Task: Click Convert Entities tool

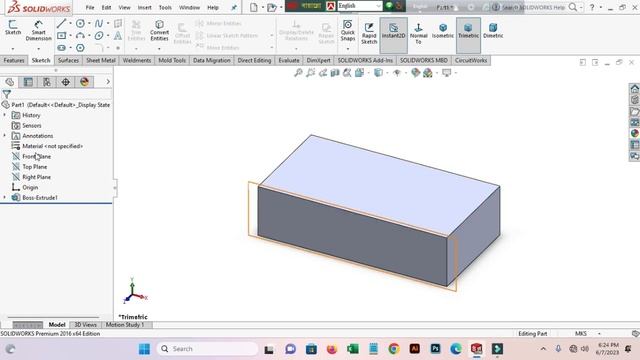Action: coord(159,31)
